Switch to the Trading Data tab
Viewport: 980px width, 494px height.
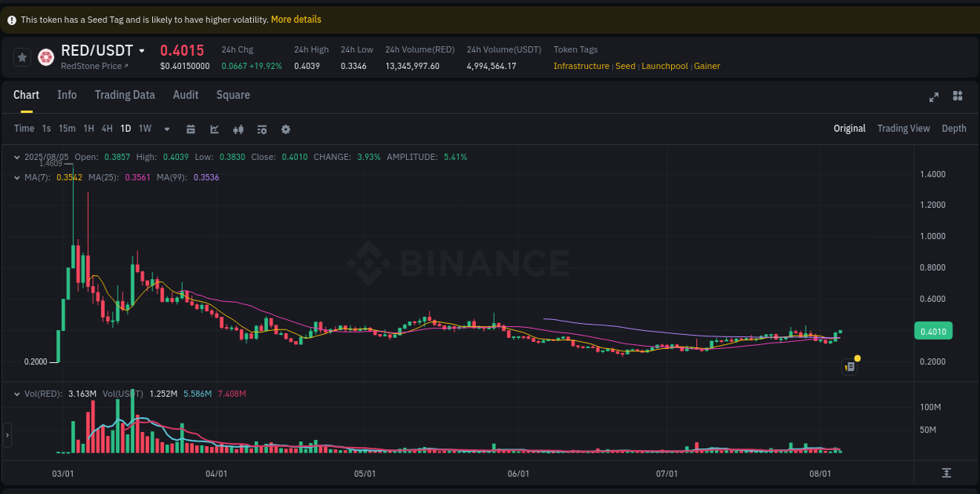[125, 95]
